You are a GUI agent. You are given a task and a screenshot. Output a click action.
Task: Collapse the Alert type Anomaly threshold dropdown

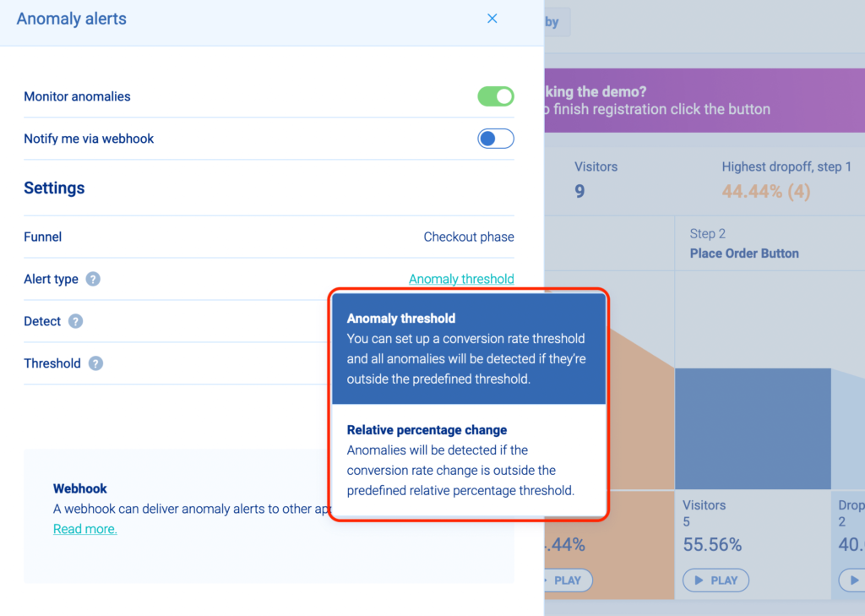click(x=461, y=279)
